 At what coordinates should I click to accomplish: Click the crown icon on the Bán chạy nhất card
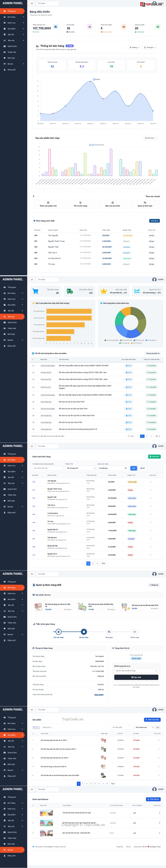coord(104,291)
